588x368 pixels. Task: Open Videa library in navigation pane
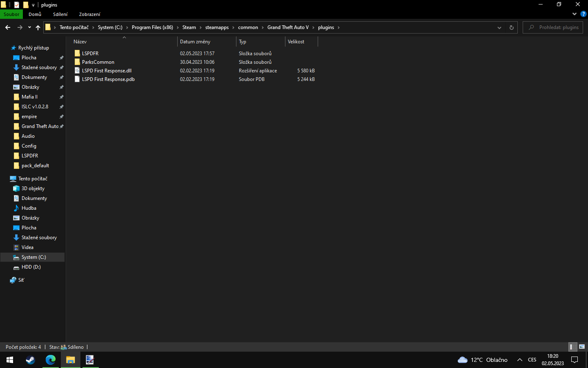[x=27, y=247]
